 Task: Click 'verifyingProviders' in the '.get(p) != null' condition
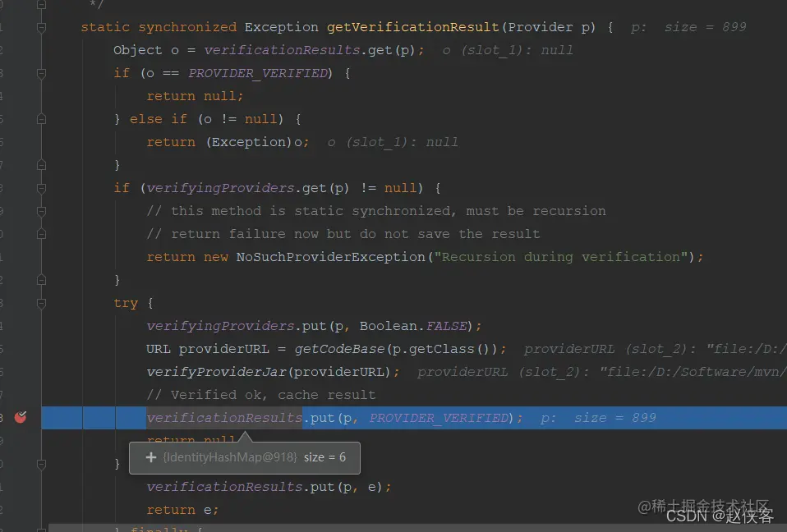220,188
